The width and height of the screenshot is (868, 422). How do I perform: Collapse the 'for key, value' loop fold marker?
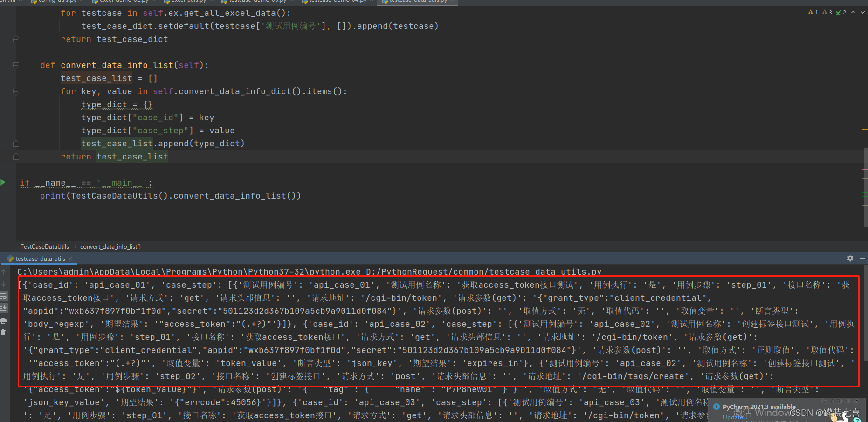click(x=16, y=91)
